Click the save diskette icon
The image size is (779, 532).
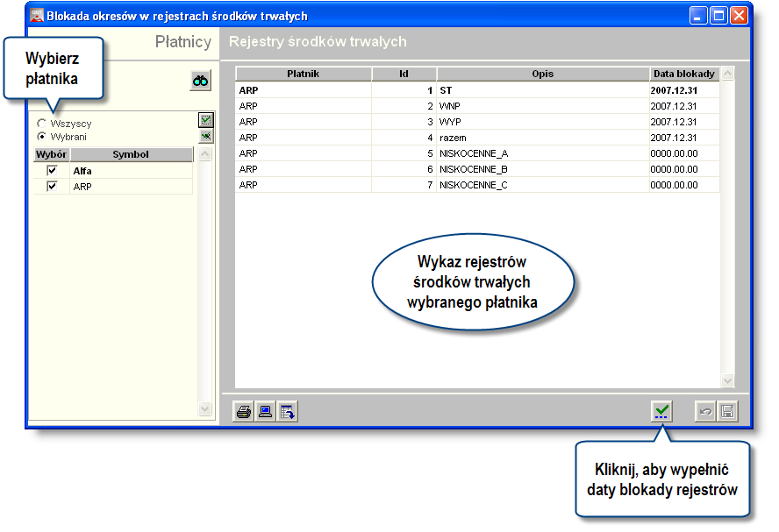pos(727,411)
